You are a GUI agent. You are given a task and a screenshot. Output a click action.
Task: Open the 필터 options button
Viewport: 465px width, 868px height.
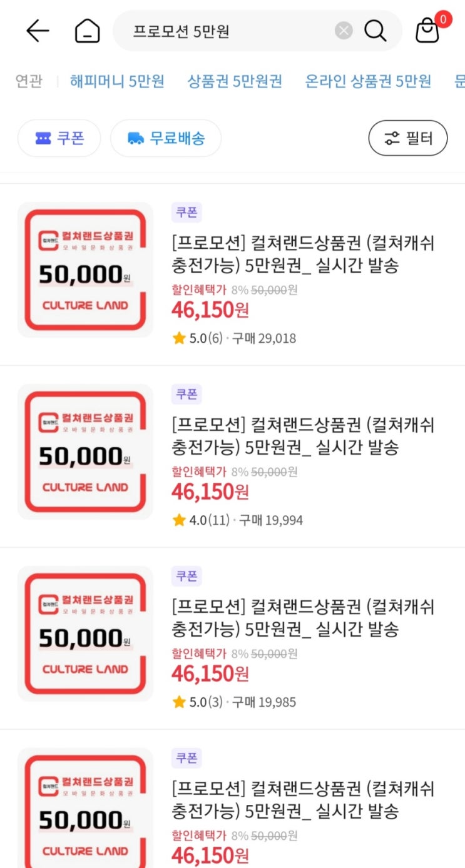point(407,138)
